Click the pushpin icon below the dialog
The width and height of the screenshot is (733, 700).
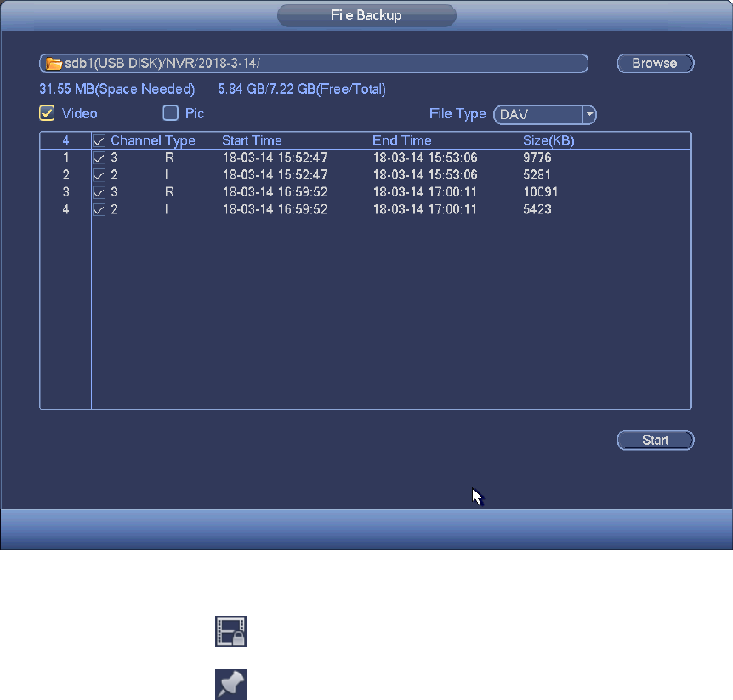point(230,684)
